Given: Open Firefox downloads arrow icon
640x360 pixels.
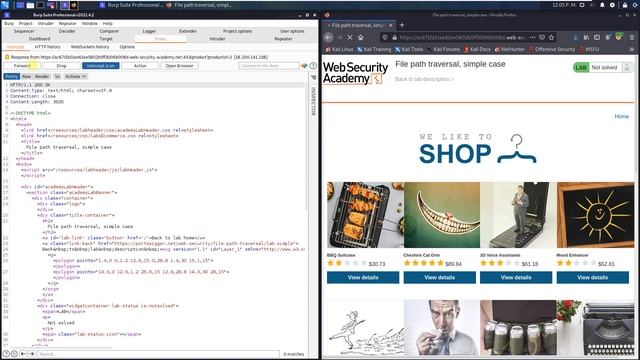Looking at the screenshot, I should tap(576, 37).
